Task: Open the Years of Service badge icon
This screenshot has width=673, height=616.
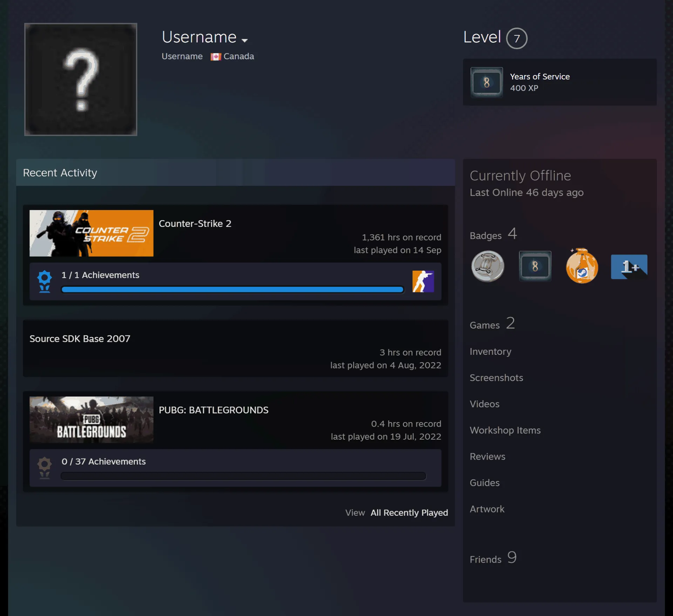Action: 487,82
